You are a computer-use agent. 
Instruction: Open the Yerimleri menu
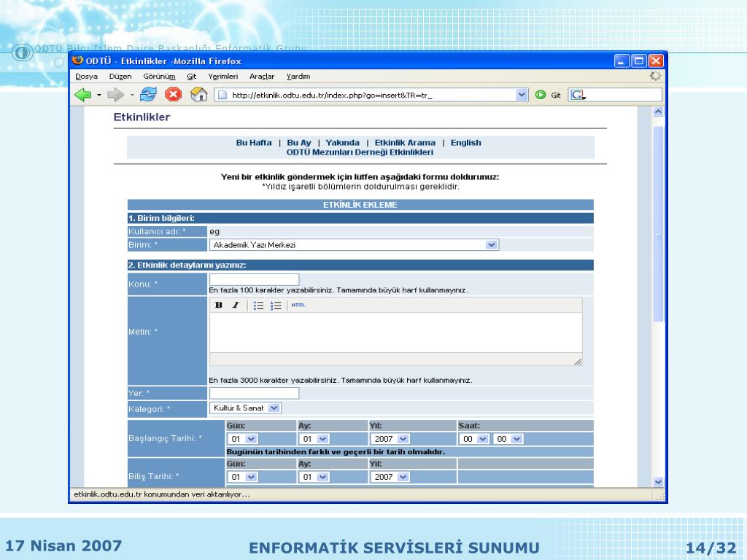(222, 76)
